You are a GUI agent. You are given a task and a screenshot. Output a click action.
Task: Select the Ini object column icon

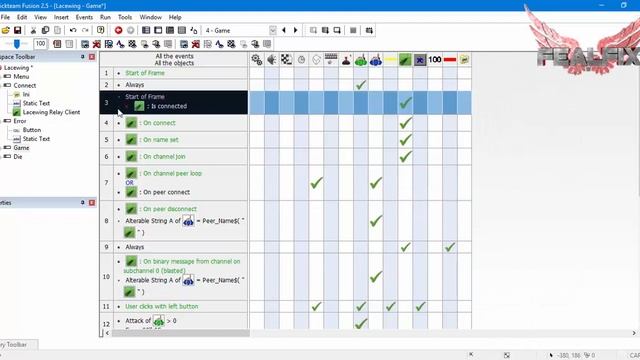coord(464,60)
